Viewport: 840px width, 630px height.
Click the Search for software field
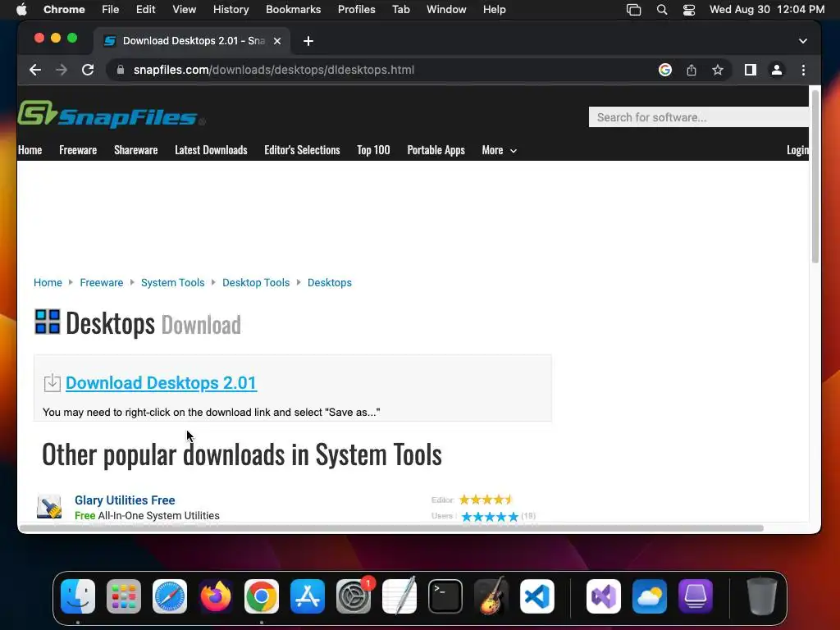[x=699, y=117]
